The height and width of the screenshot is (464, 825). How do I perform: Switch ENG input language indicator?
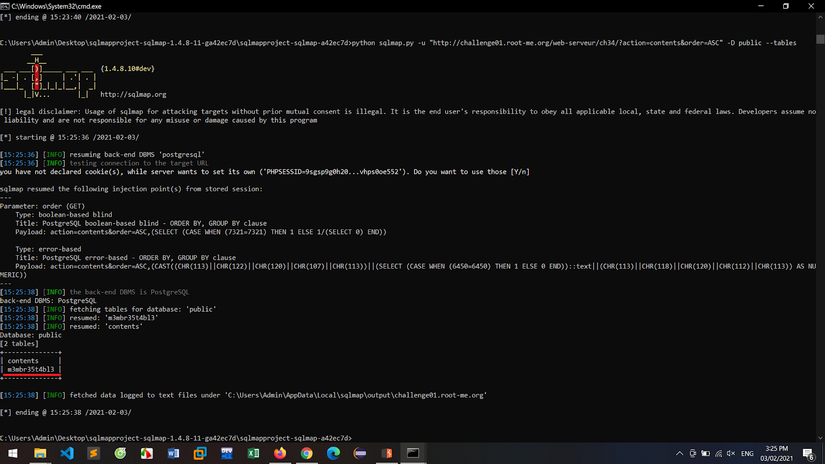tap(747, 453)
